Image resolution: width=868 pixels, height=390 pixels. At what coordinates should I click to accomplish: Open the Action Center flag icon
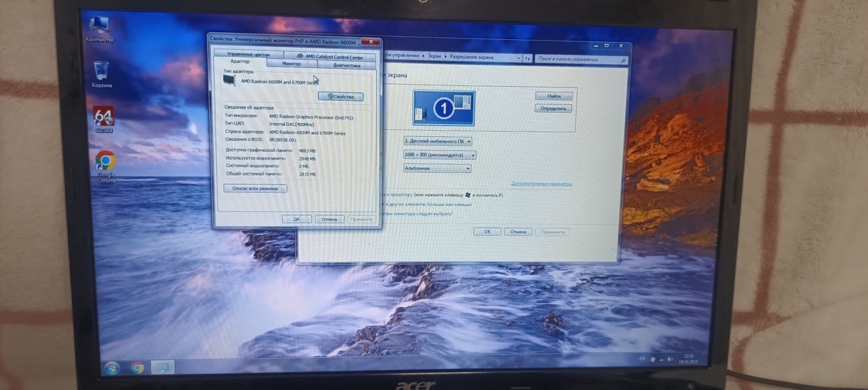pyautogui.click(x=653, y=359)
